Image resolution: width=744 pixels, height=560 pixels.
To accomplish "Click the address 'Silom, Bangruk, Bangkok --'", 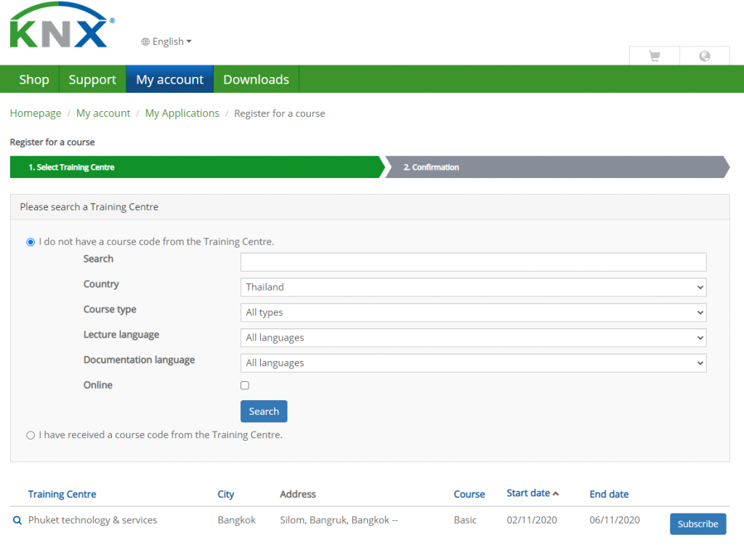I will pyautogui.click(x=339, y=520).
